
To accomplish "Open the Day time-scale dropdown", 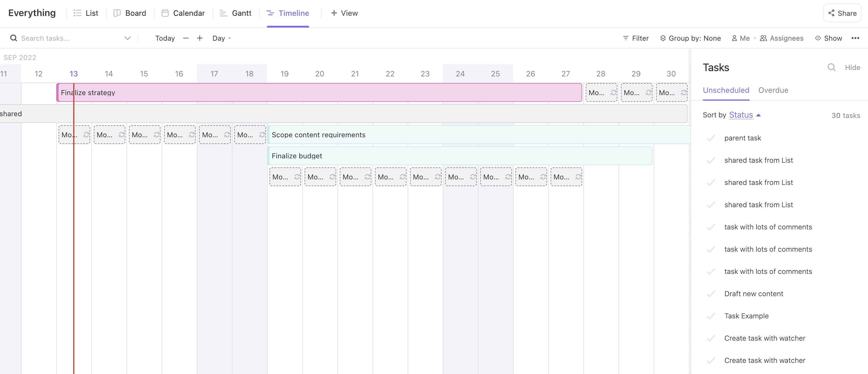I will coord(221,38).
